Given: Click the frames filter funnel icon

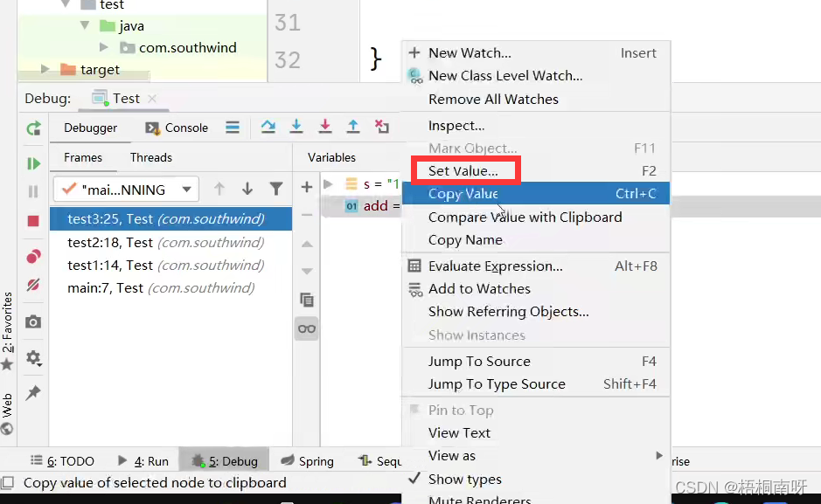Looking at the screenshot, I should 276,189.
